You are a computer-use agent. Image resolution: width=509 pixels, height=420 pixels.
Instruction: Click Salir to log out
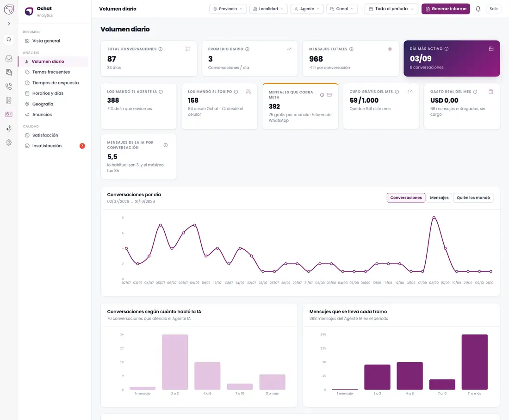click(493, 9)
